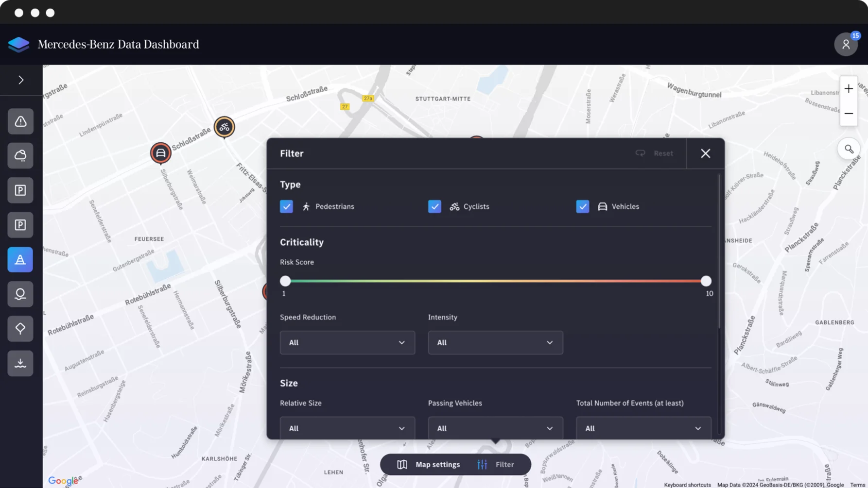
Task: Expand the Passing Vehicles dropdown
Action: tap(495, 428)
